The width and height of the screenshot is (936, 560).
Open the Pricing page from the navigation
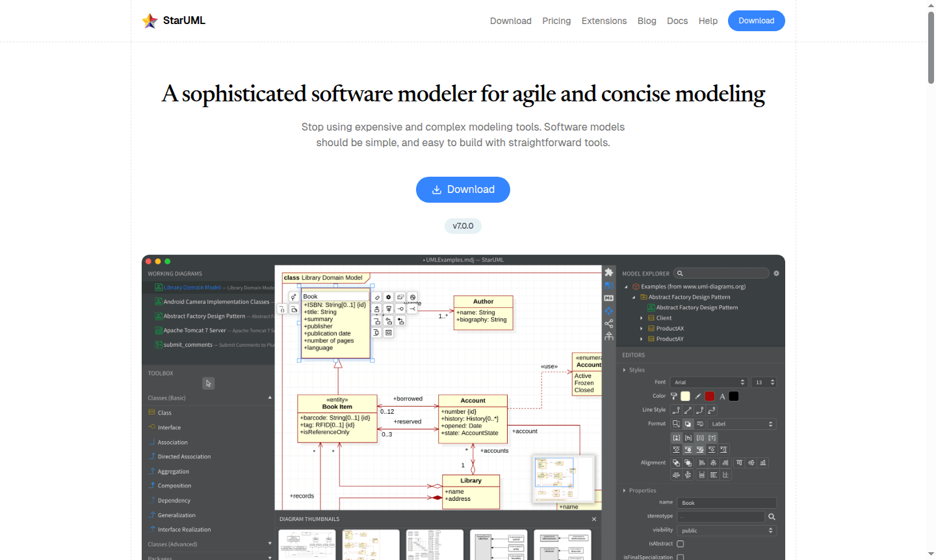pos(556,21)
